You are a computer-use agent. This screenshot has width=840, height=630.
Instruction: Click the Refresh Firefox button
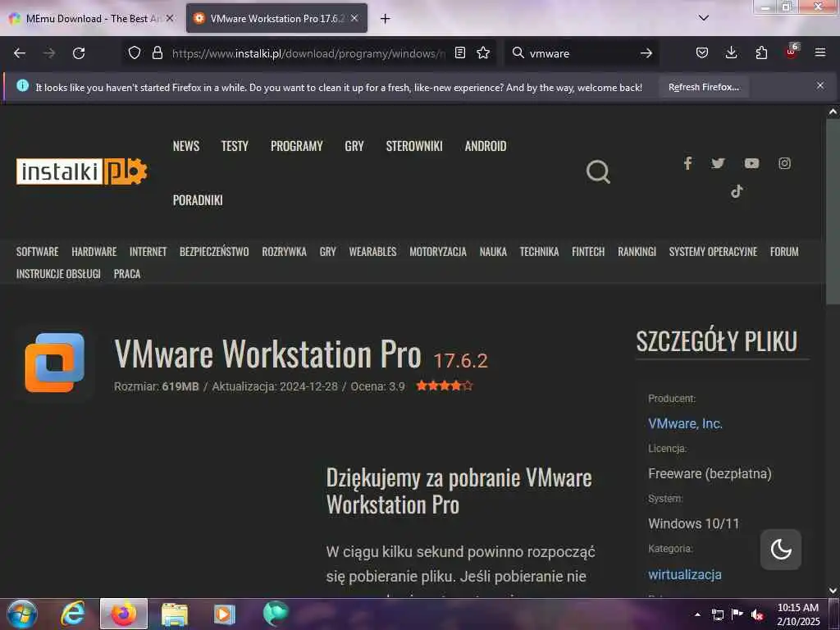coord(703,87)
